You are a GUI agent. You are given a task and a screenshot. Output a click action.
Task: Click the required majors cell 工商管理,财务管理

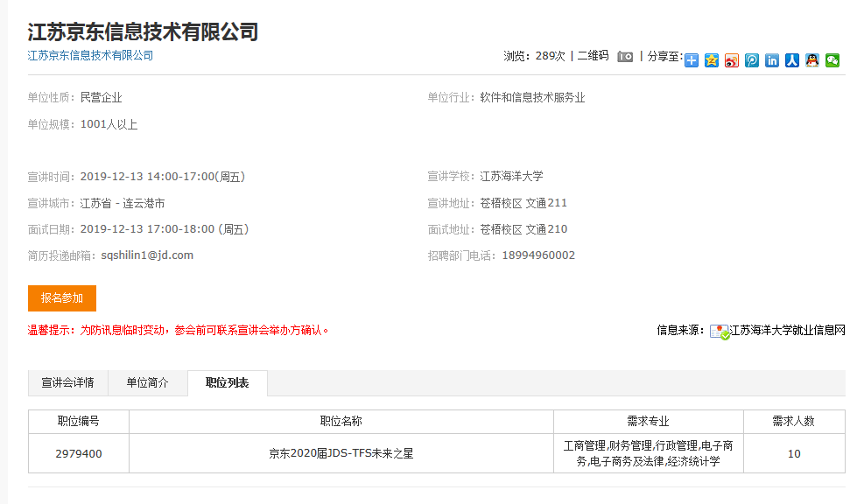tap(648, 453)
